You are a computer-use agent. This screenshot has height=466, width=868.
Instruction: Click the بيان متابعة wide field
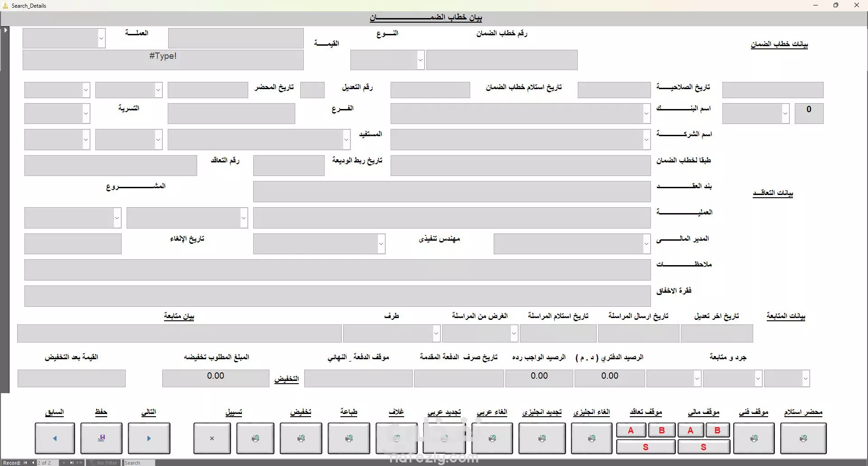click(x=179, y=333)
